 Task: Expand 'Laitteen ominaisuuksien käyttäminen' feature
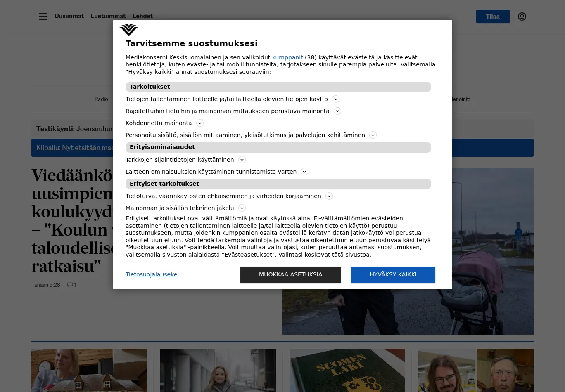[x=304, y=172]
